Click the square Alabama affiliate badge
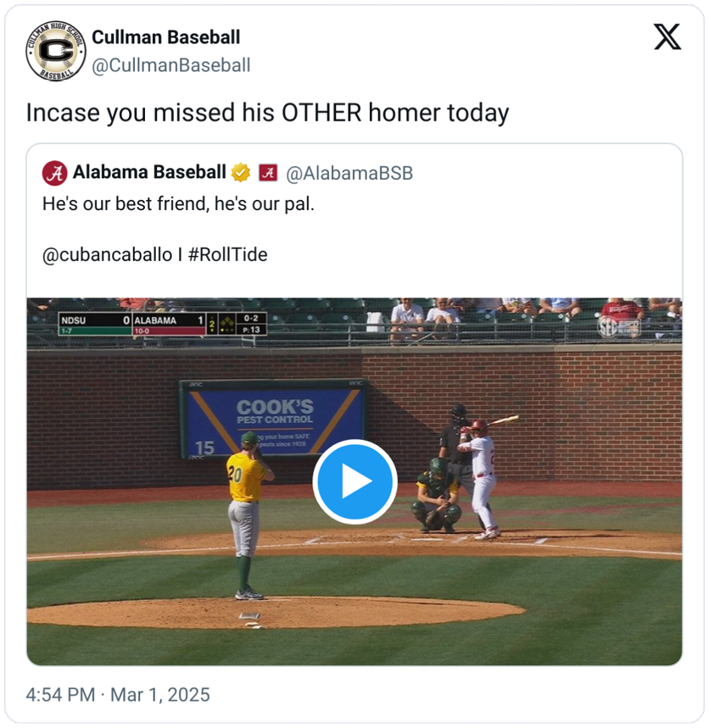Viewport: 709px width, 728px height. coord(268,173)
